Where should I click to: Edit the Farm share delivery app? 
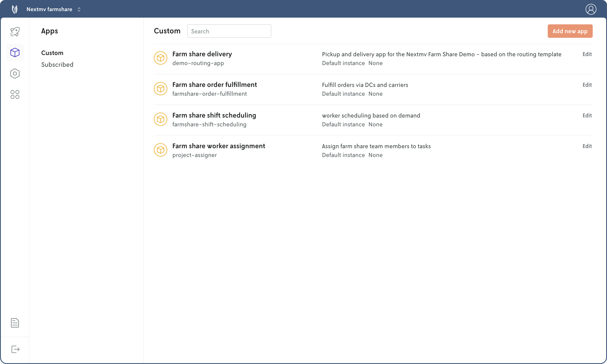587,54
